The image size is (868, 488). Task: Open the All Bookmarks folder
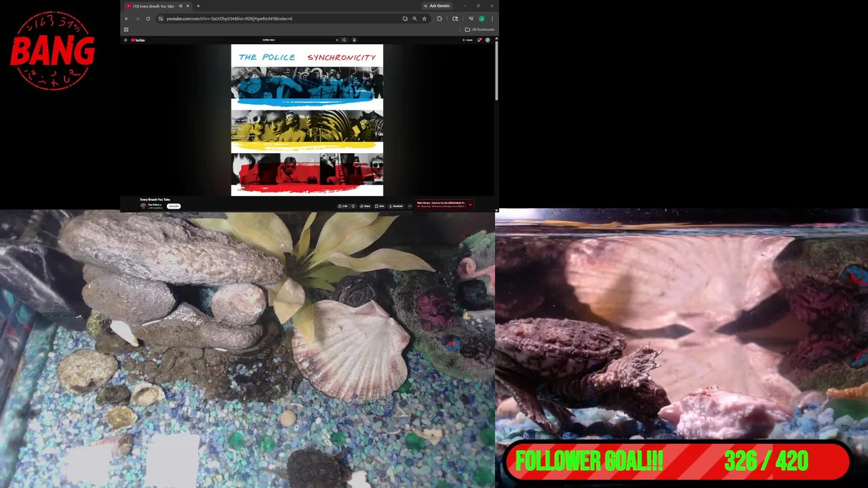point(479,30)
